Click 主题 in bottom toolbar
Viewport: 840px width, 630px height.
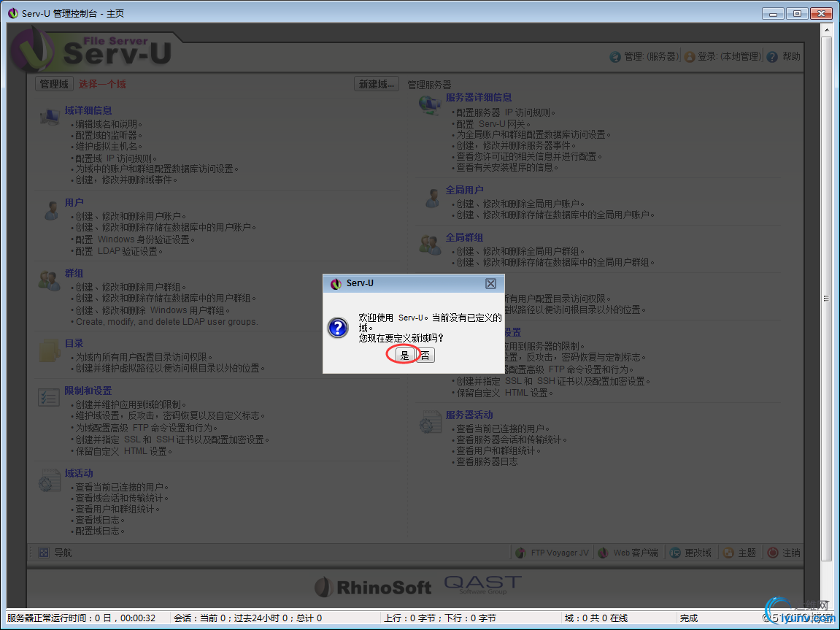point(747,553)
